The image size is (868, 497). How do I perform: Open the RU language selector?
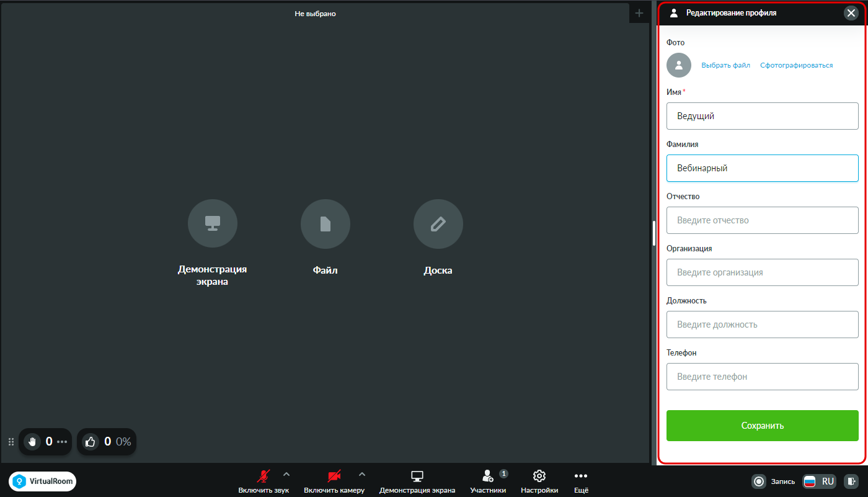click(x=819, y=481)
